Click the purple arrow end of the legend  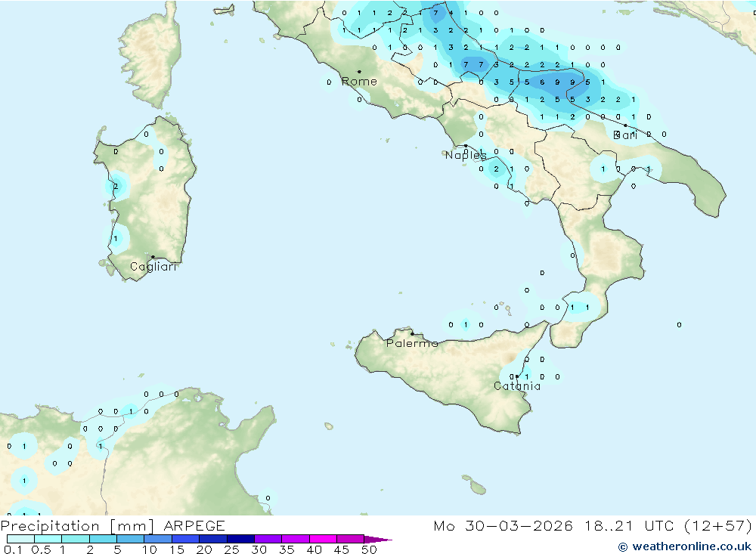point(378,540)
